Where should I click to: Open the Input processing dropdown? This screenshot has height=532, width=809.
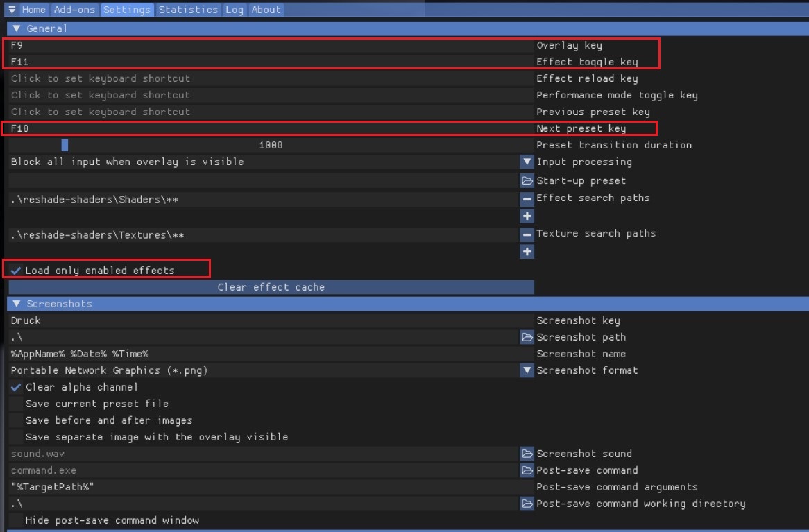click(x=527, y=162)
